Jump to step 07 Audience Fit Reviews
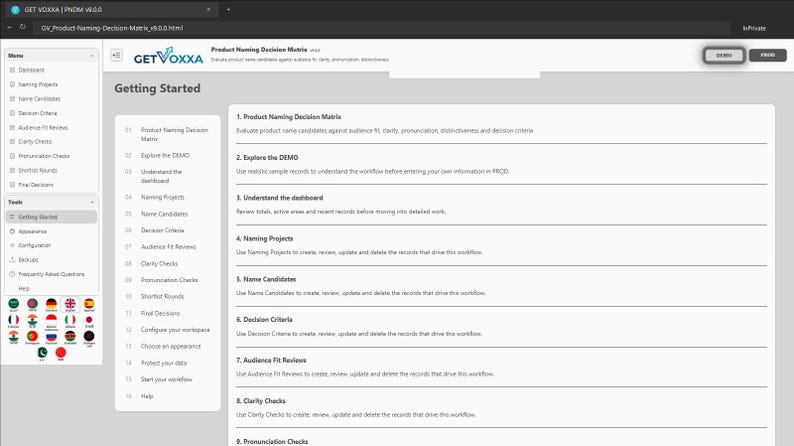Image resolution: width=794 pixels, height=446 pixels. pos(168,247)
